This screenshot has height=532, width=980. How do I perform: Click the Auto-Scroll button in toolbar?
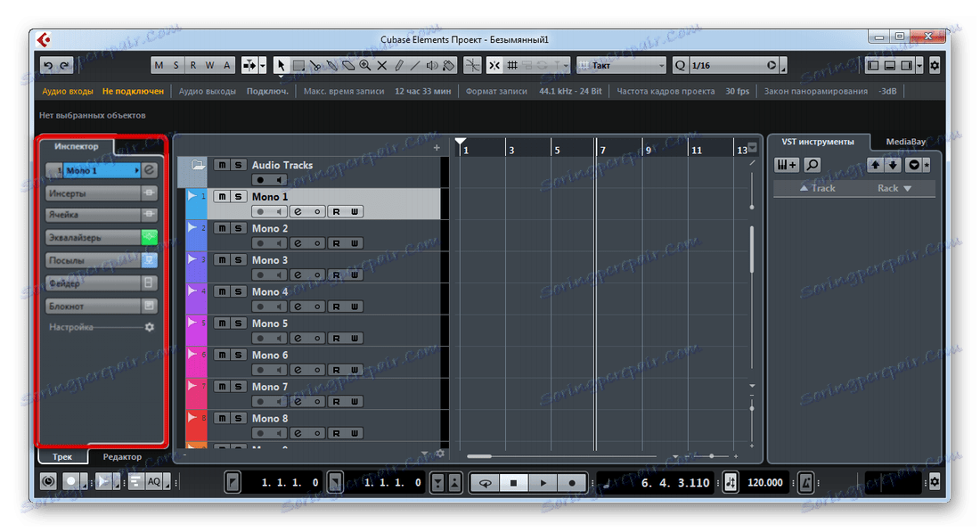(x=249, y=65)
